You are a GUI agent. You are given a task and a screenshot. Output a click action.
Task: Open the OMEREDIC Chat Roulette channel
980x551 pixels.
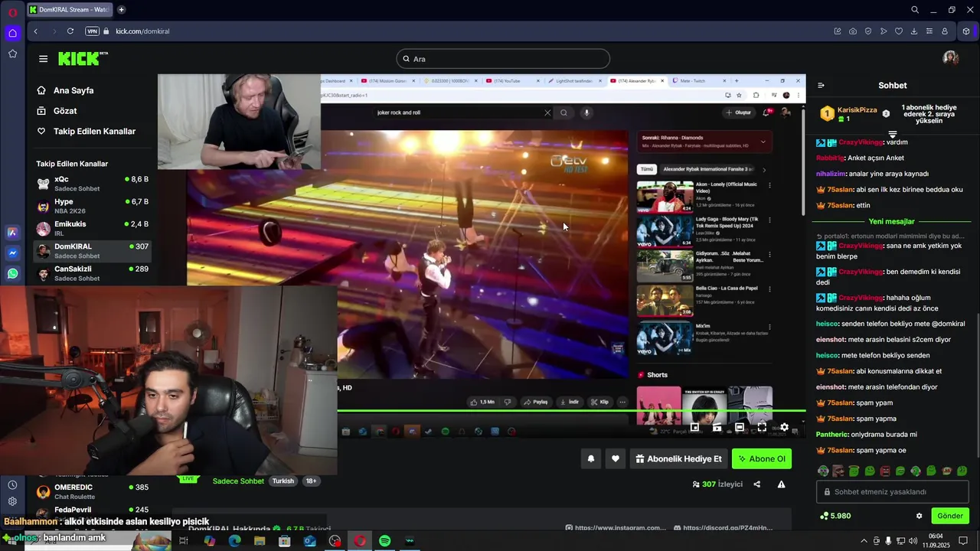pos(93,491)
